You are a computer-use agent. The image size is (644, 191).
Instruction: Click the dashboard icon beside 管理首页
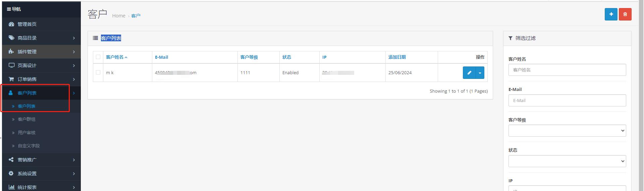11,24
